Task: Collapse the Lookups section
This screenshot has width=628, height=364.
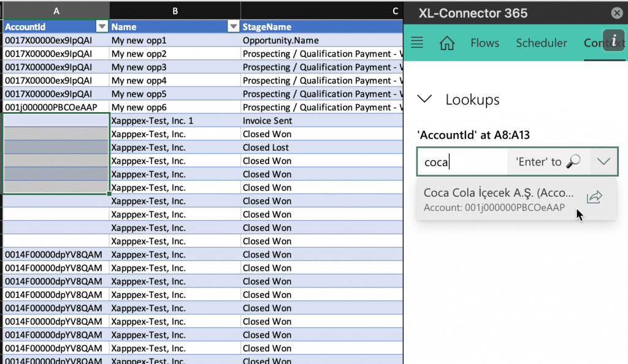Action: pos(424,99)
